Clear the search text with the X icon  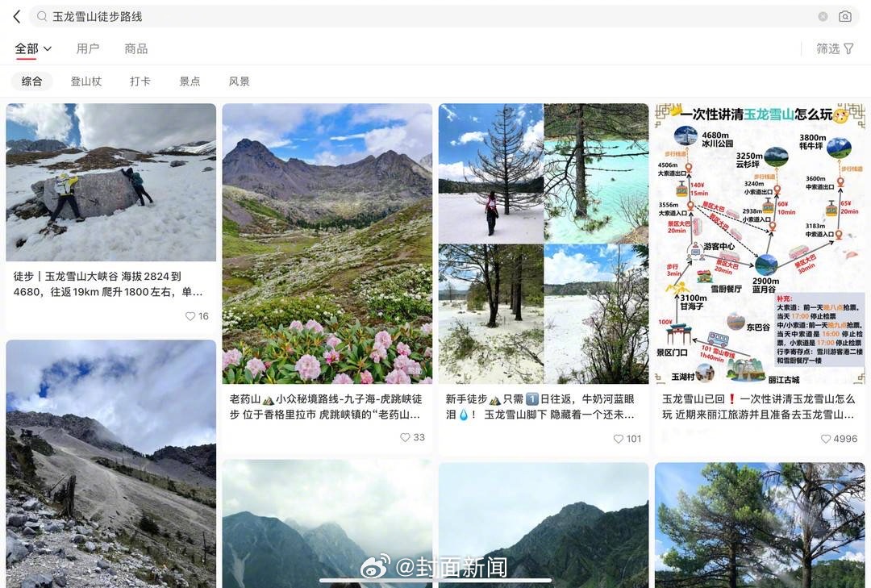tap(823, 17)
